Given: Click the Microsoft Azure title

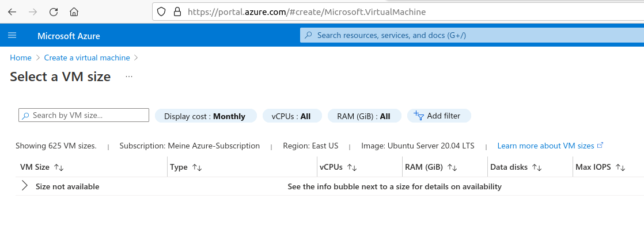Looking at the screenshot, I should coord(69,36).
